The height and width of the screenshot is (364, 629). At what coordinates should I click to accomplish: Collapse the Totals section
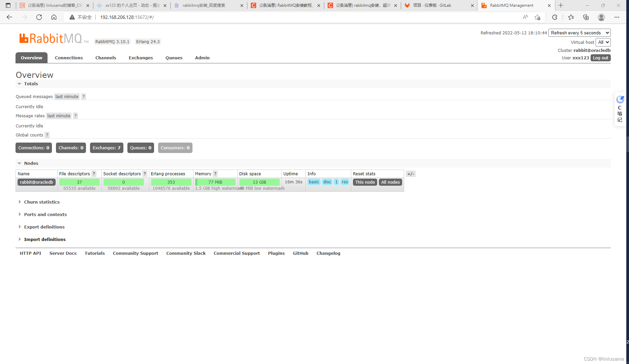click(x=28, y=84)
